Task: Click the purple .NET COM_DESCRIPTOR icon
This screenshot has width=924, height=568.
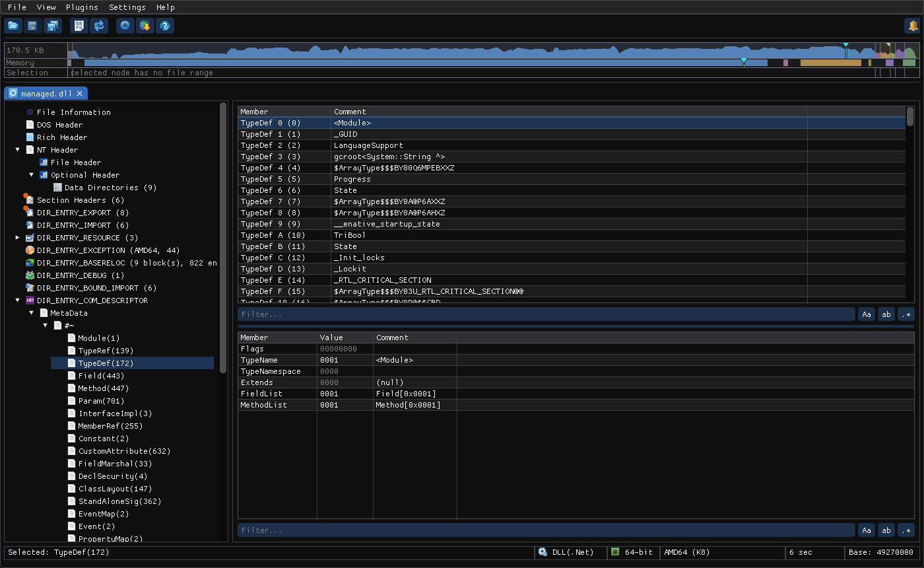Action: point(30,301)
